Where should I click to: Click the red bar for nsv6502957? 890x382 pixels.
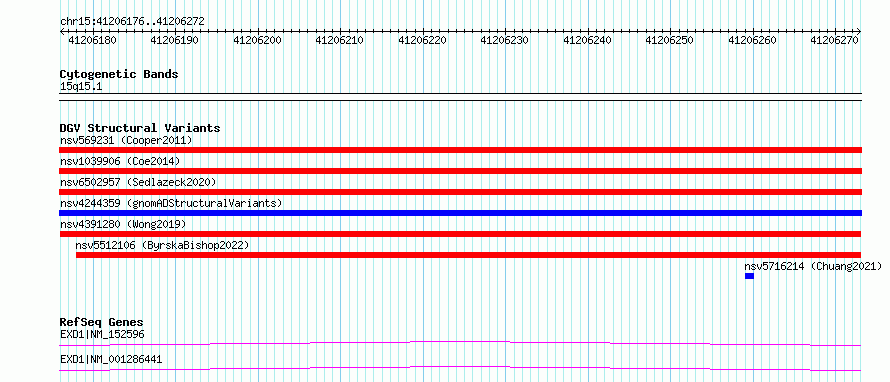pyautogui.click(x=460, y=192)
